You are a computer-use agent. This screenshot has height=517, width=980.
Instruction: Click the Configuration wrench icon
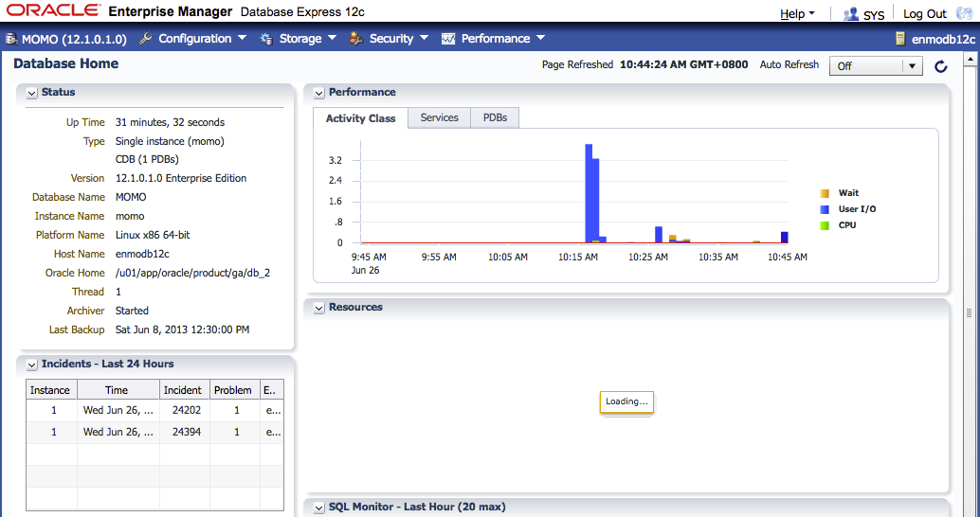pos(145,39)
